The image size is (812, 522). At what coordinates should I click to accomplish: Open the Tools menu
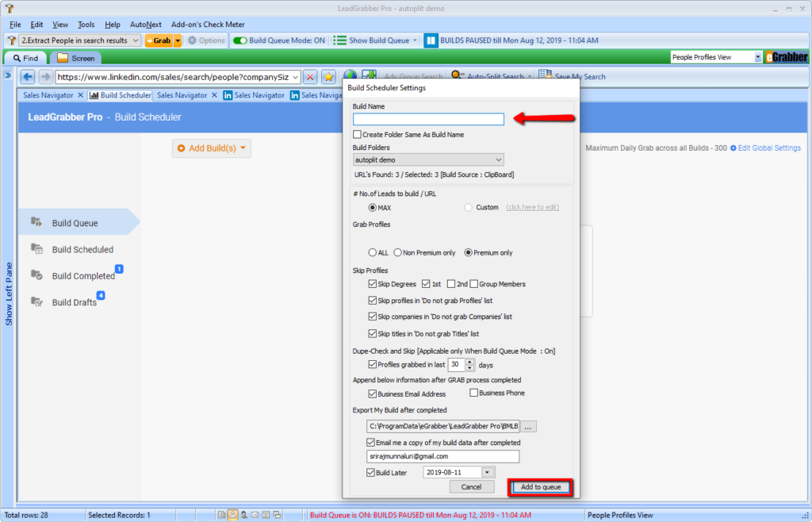86,25
